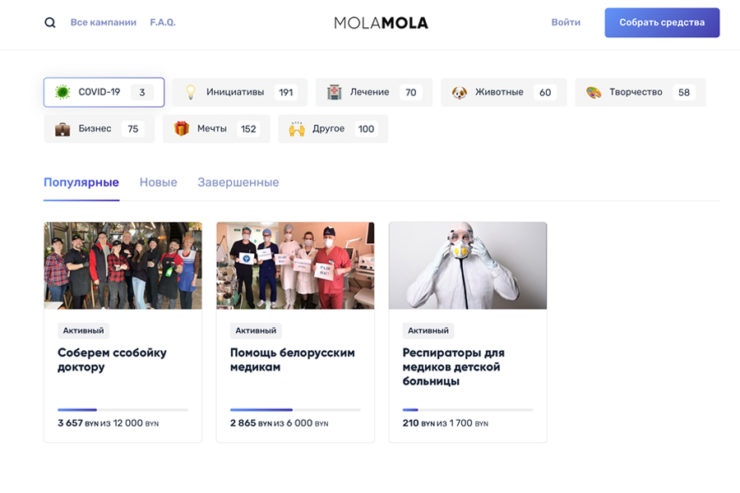Open campaign Соберем ссобойку доктору
Screen dimensions: 740x493
[112, 360]
